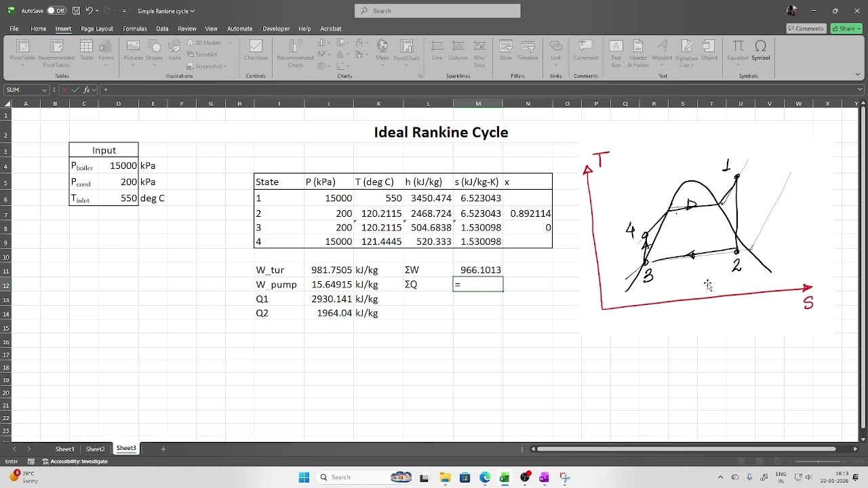Insert SmartArt graphic
The image size is (868, 488).
tap(202, 54)
